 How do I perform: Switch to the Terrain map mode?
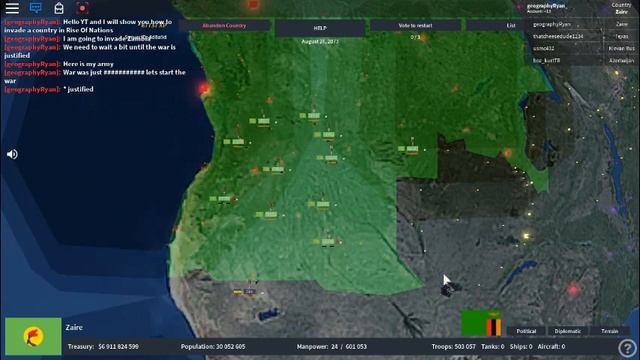point(609,331)
